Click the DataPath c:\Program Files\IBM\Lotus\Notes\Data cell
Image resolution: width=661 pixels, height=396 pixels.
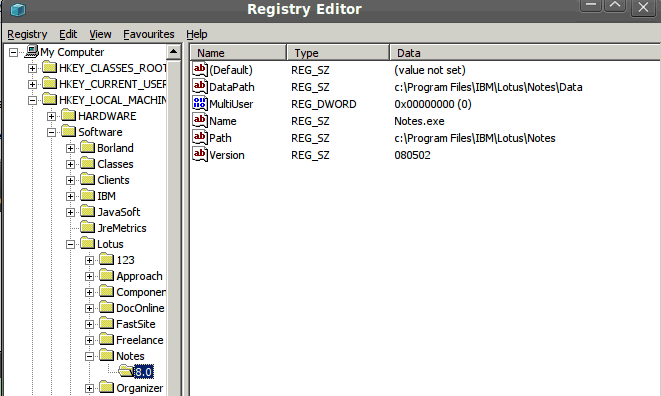click(x=488, y=87)
